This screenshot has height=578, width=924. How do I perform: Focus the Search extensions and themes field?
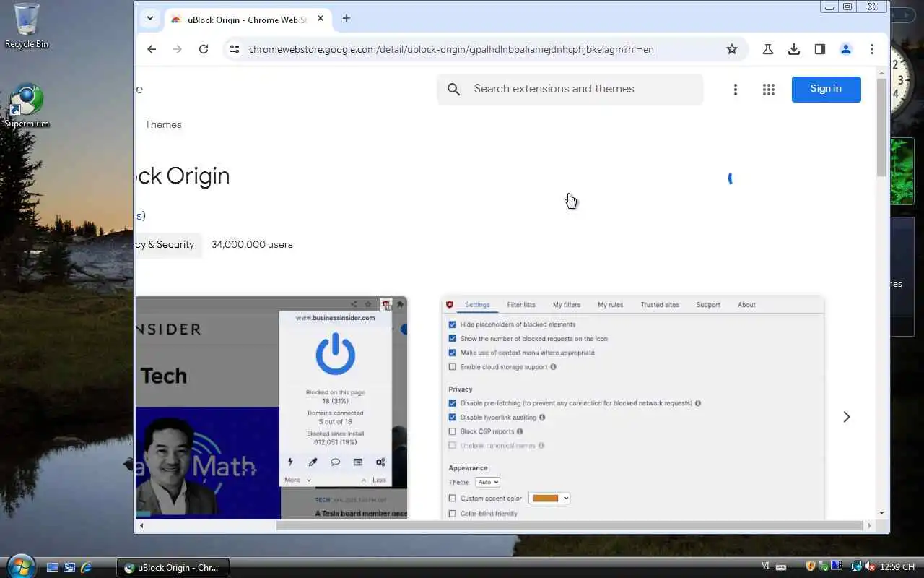point(570,89)
